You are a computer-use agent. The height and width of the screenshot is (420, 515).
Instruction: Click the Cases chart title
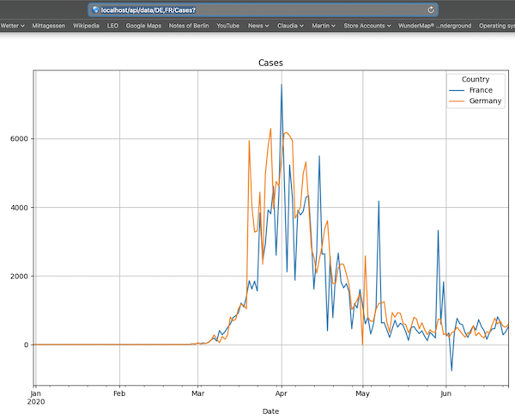(271, 64)
